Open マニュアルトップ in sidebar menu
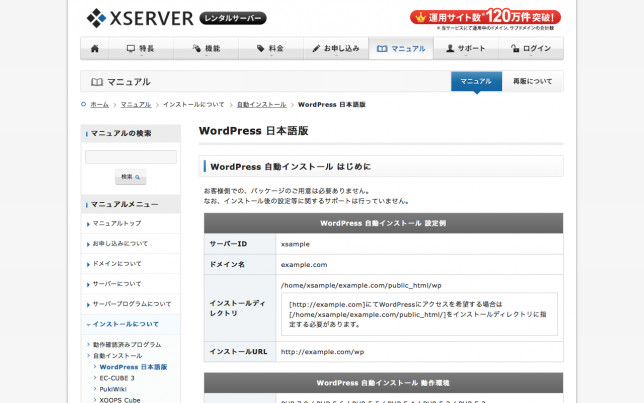Screen dimensions: 644x403 (131, 223)
